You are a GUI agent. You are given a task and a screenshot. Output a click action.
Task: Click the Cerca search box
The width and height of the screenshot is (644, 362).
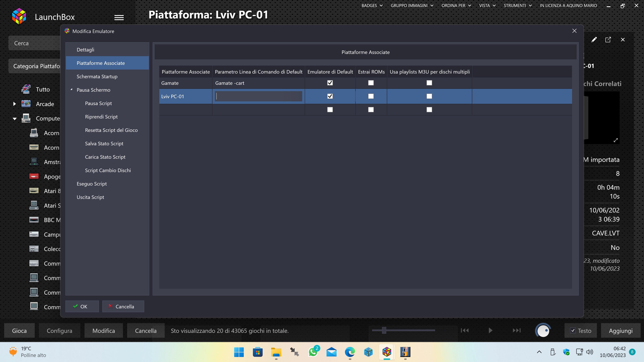pyautogui.click(x=35, y=43)
